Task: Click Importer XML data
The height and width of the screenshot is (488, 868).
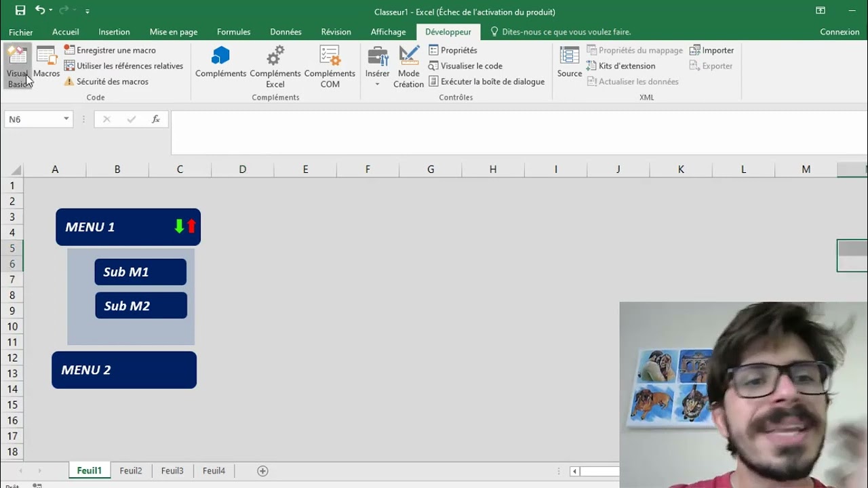Action: [x=711, y=50]
